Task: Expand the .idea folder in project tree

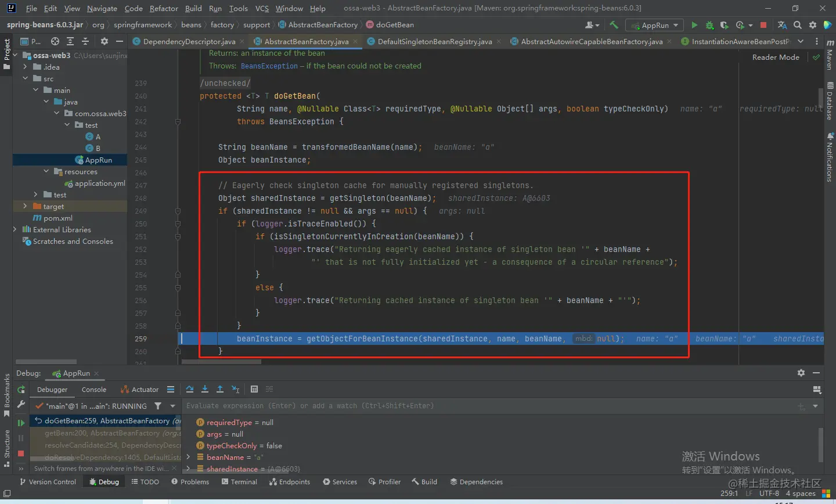Action: (25, 67)
